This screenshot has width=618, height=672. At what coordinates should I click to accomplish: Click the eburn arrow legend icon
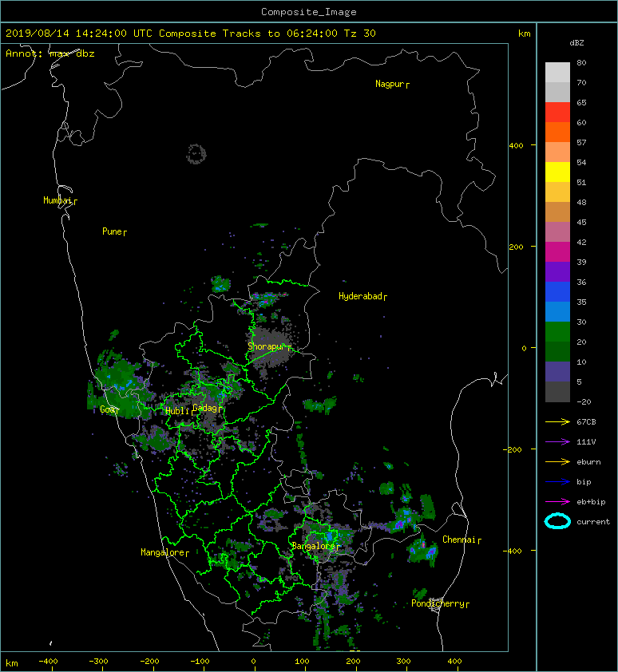[x=557, y=461]
